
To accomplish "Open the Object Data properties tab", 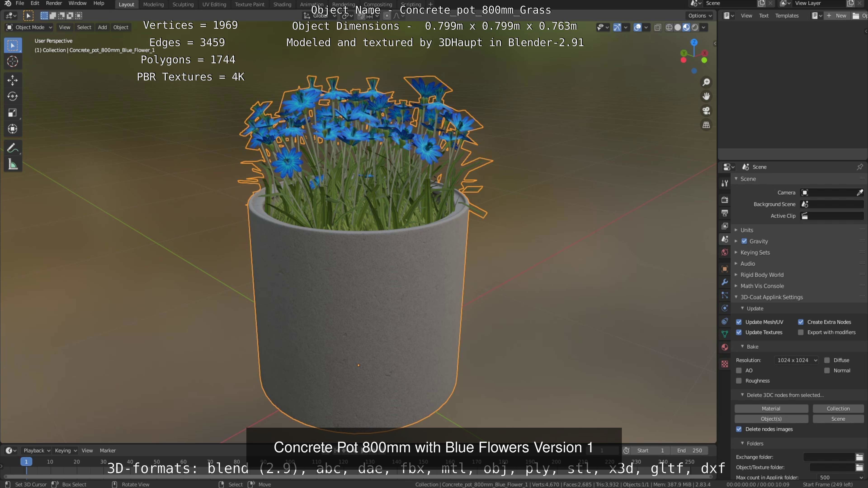I will coord(724,334).
